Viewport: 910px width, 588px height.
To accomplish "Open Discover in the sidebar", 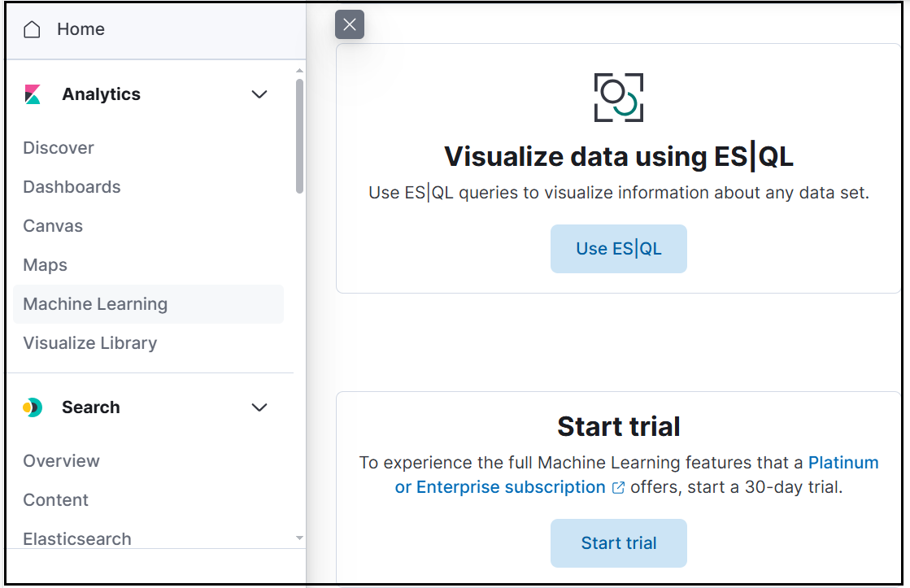I will click(59, 148).
